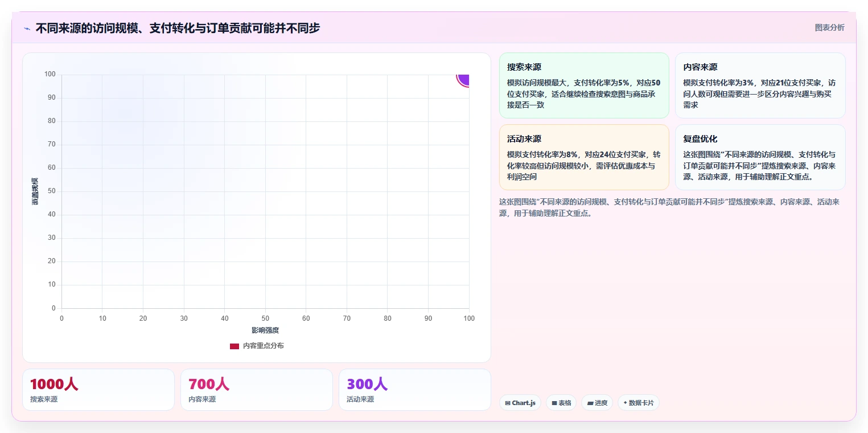Click the x-axis tick label 50
868x433 pixels.
click(265, 318)
